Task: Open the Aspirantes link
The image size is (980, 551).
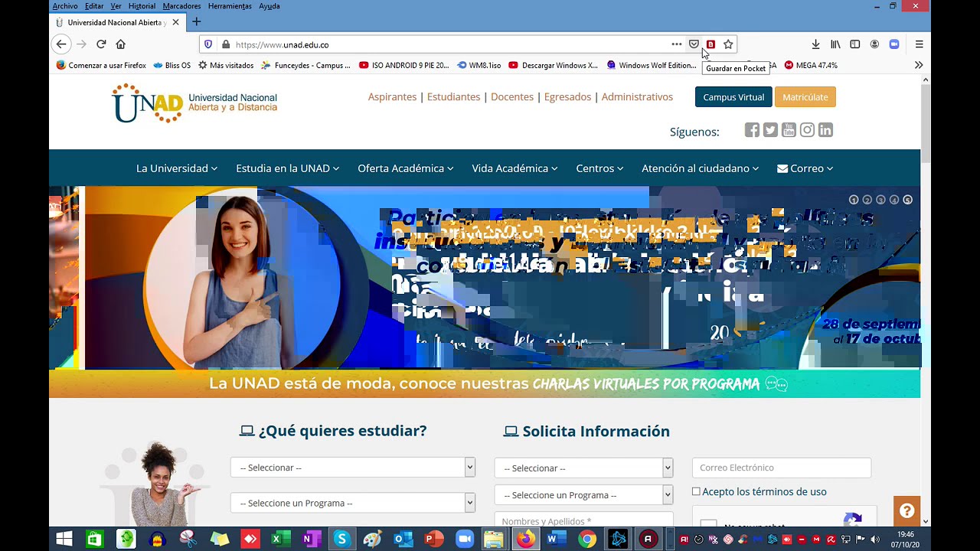Action: click(392, 97)
